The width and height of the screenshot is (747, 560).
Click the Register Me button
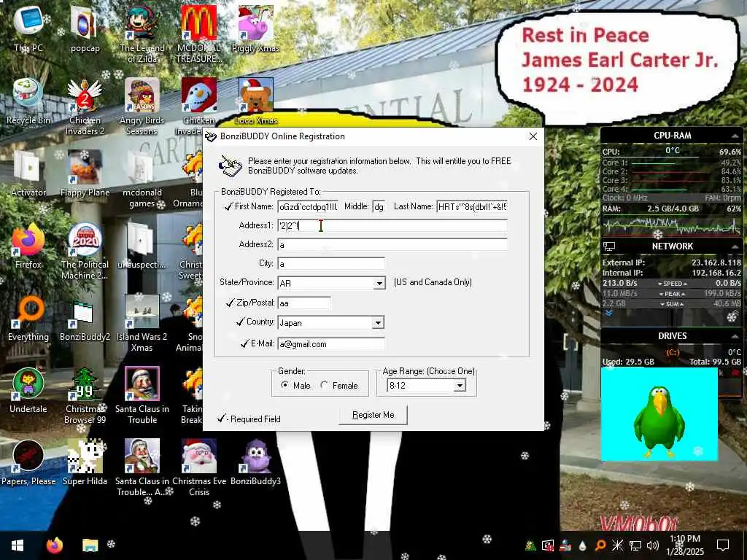(373, 415)
